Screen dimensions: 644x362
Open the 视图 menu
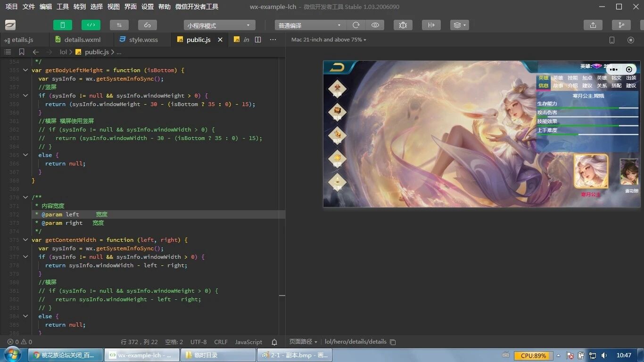point(114,7)
